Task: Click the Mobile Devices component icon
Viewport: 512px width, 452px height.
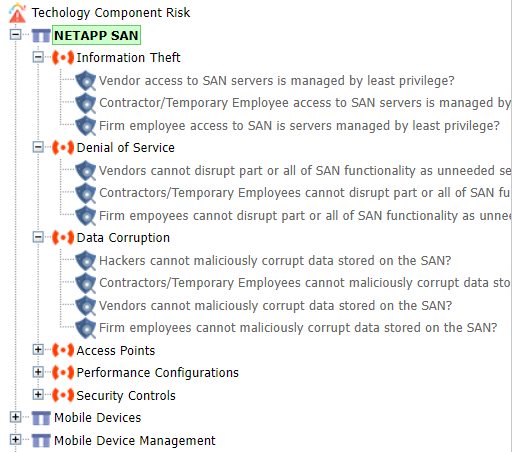Action: 41,418
